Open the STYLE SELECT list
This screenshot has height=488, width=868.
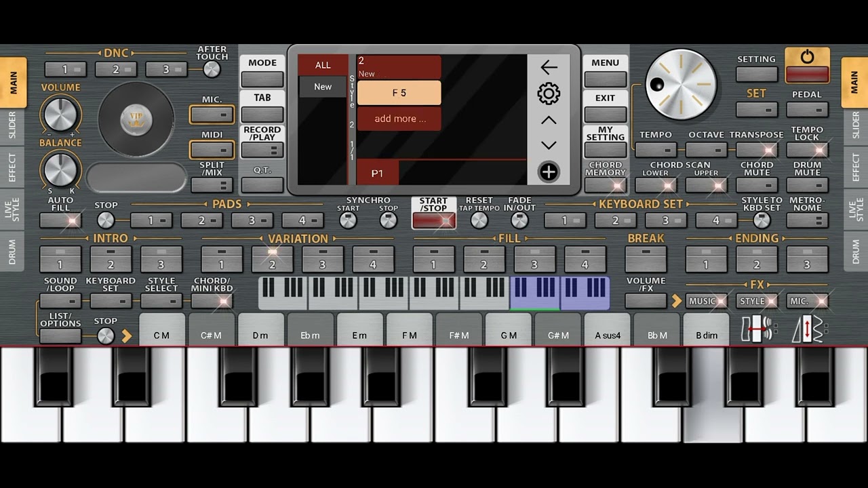(161, 301)
